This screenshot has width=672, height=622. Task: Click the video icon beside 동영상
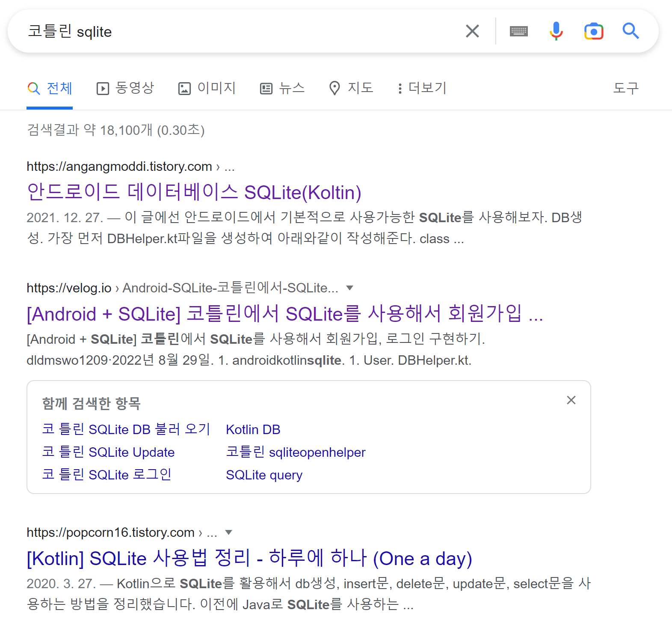pyautogui.click(x=103, y=89)
